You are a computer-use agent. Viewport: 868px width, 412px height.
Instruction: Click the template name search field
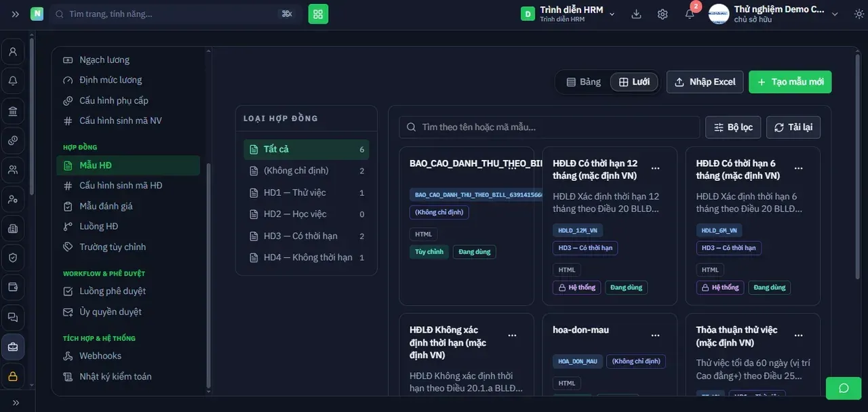point(549,127)
